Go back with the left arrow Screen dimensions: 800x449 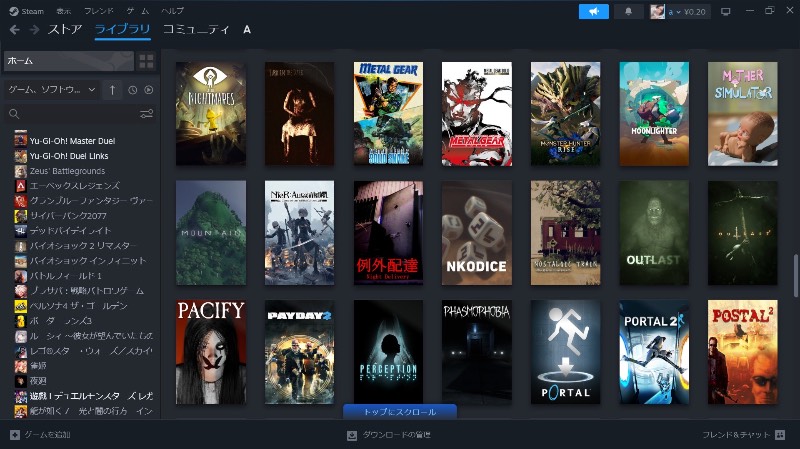click(15, 30)
